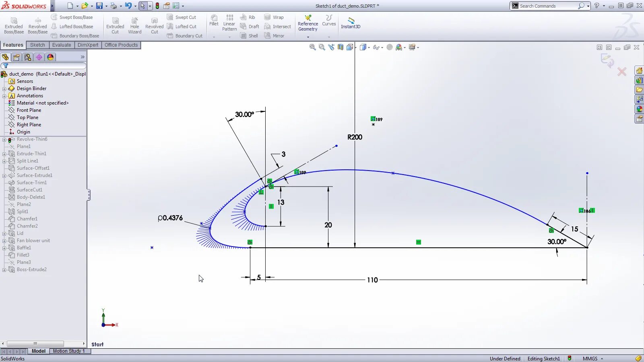Open the Search Commands dropdown arrow

click(588, 6)
